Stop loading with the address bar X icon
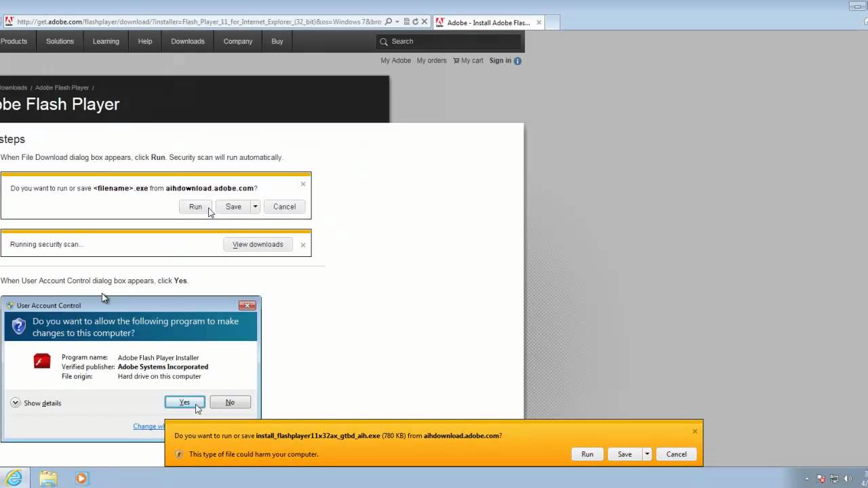Image resolution: width=868 pixels, height=488 pixels. (425, 22)
